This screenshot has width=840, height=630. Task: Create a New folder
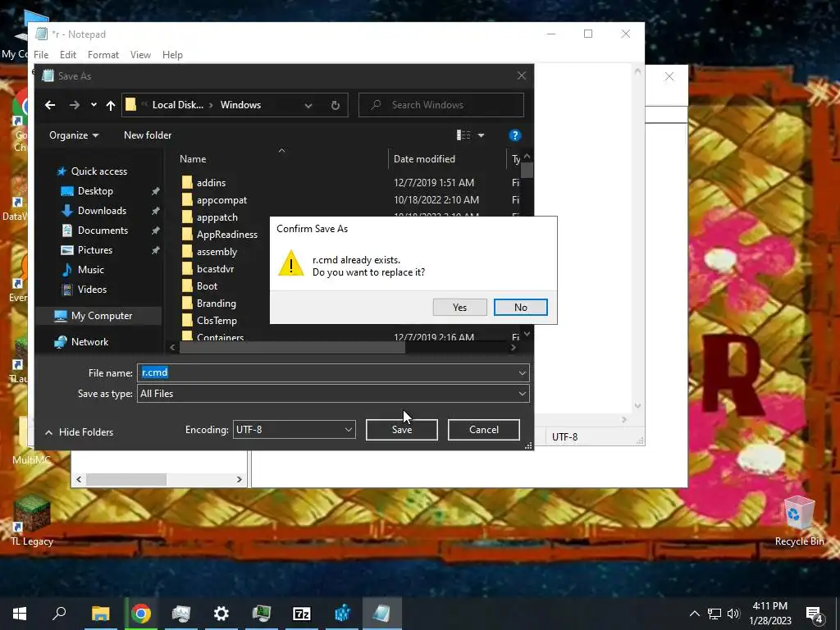[x=148, y=135]
